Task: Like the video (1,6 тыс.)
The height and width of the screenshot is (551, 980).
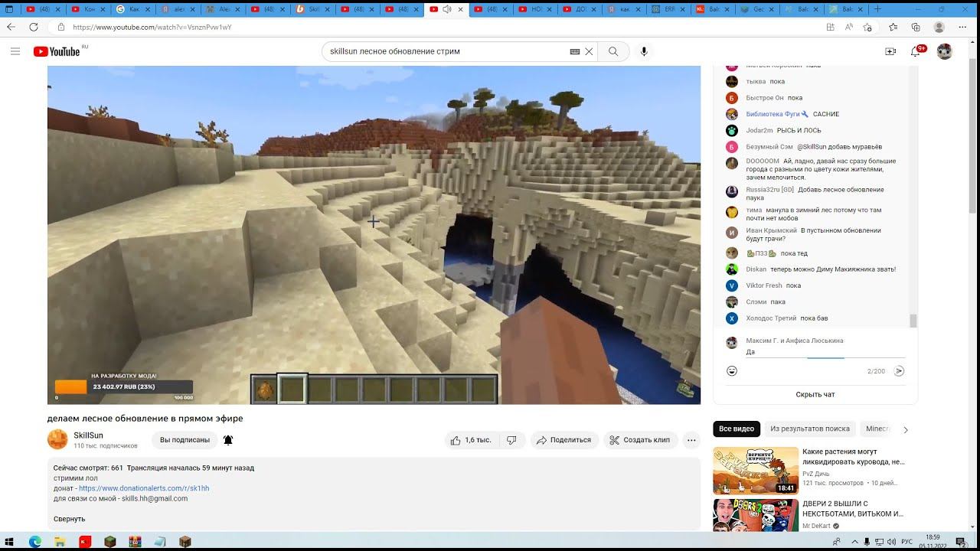Action: [x=471, y=440]
